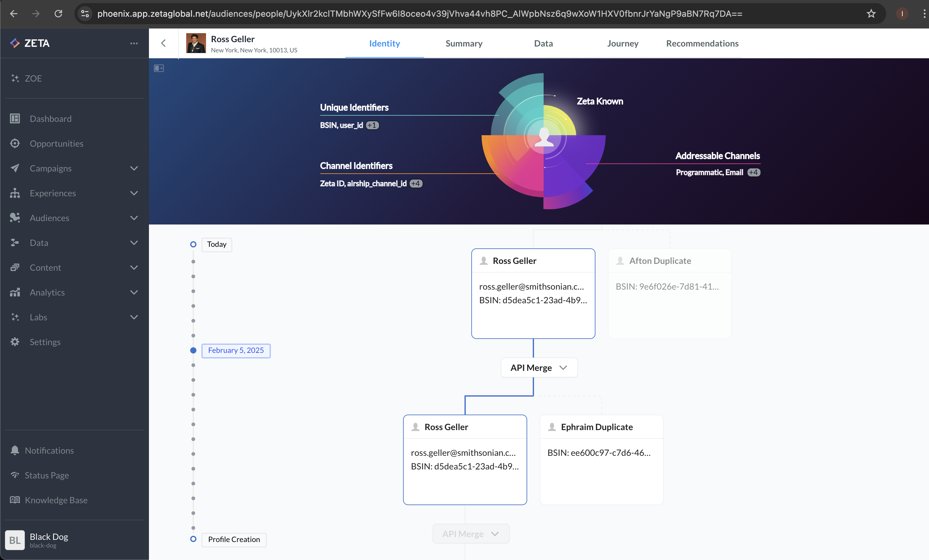Screen dimensions: 929x560
Task: Expand the Campaigns menu chevron
Action: click(134, 168)
